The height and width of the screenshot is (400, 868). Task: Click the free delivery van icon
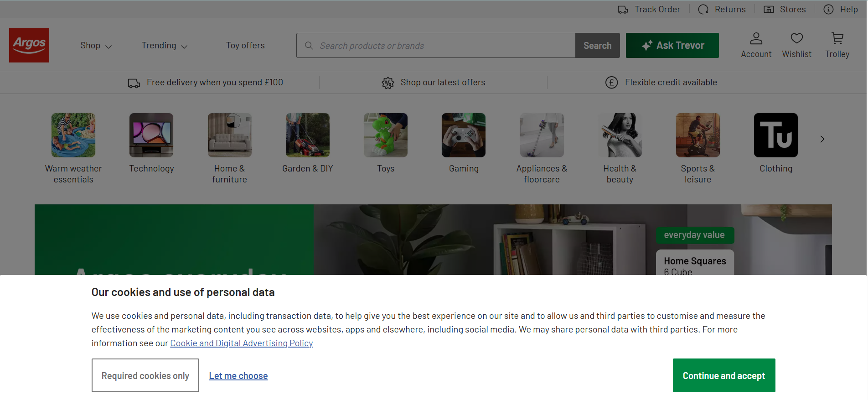(x=134, y=83)
